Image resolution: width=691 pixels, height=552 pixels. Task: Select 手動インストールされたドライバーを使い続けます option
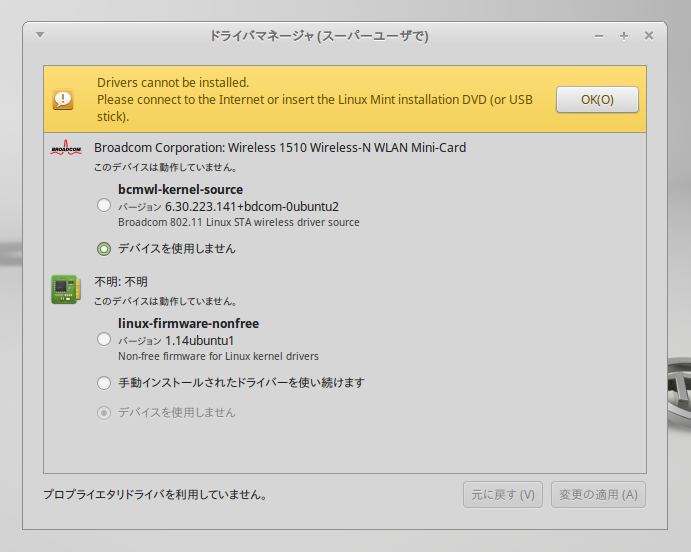(x=104, y=383)
